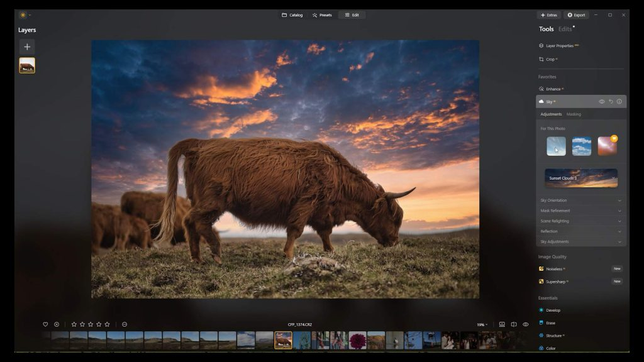Mark the current photo as favorite
The image size is (644, 362).
(44, 324)
